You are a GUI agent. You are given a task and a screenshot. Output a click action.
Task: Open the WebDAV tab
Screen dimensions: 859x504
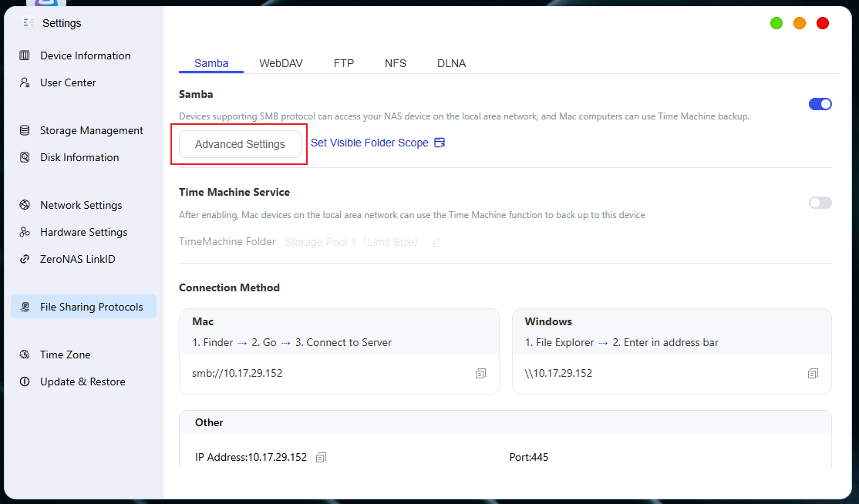tap(281, 63)
